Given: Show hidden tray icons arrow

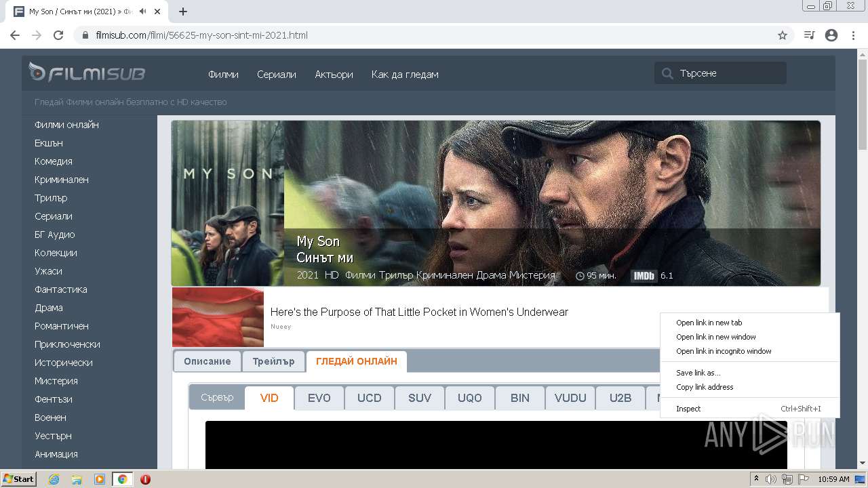Looking at the screenshot, I should tap(756, 479).
